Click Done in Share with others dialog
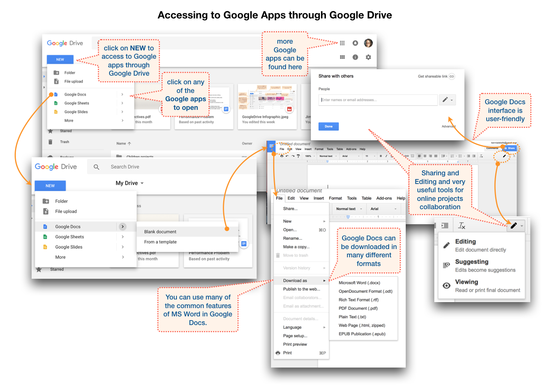Screen dimensions: 554x392 coord(329,126)
